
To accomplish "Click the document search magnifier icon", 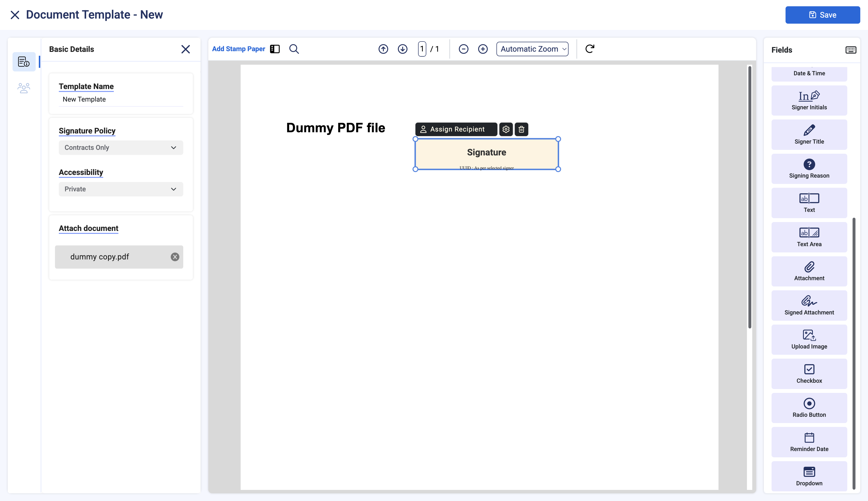I will click(x=294, y=49).
